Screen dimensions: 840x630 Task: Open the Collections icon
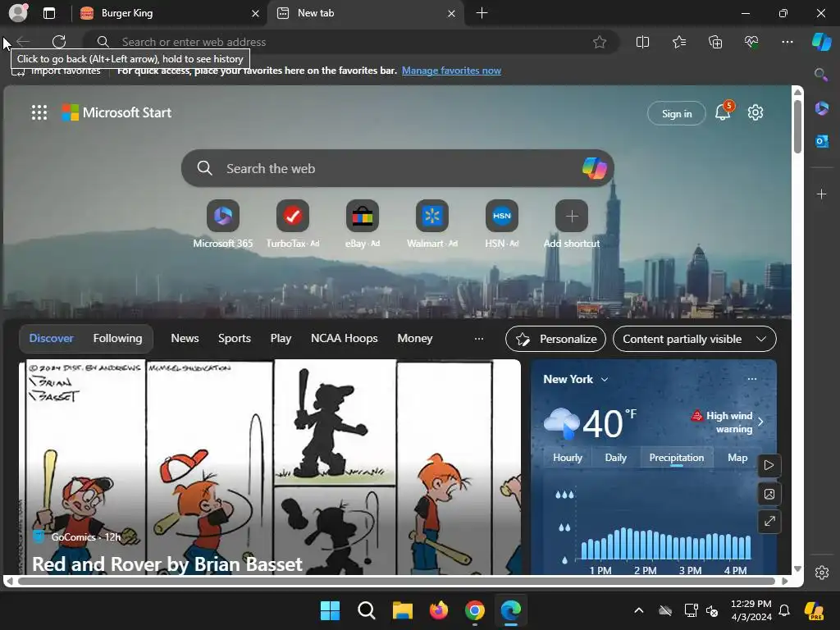[715, 42]
